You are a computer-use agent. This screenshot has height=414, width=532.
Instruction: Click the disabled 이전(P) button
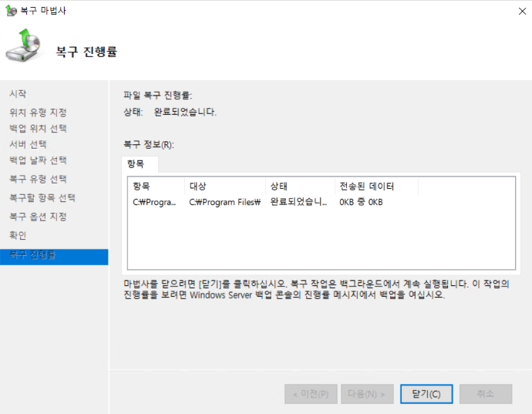310,393
